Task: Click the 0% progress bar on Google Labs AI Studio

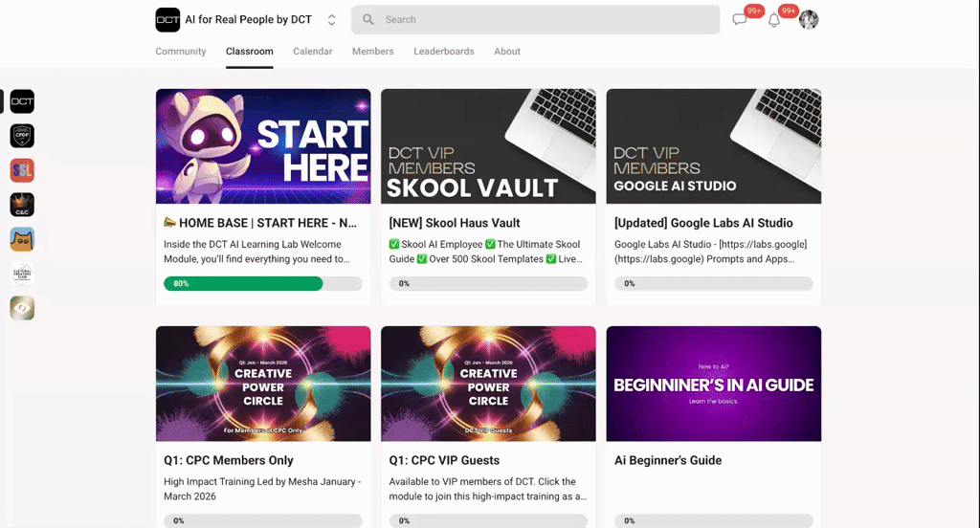Action: [714, 284]
